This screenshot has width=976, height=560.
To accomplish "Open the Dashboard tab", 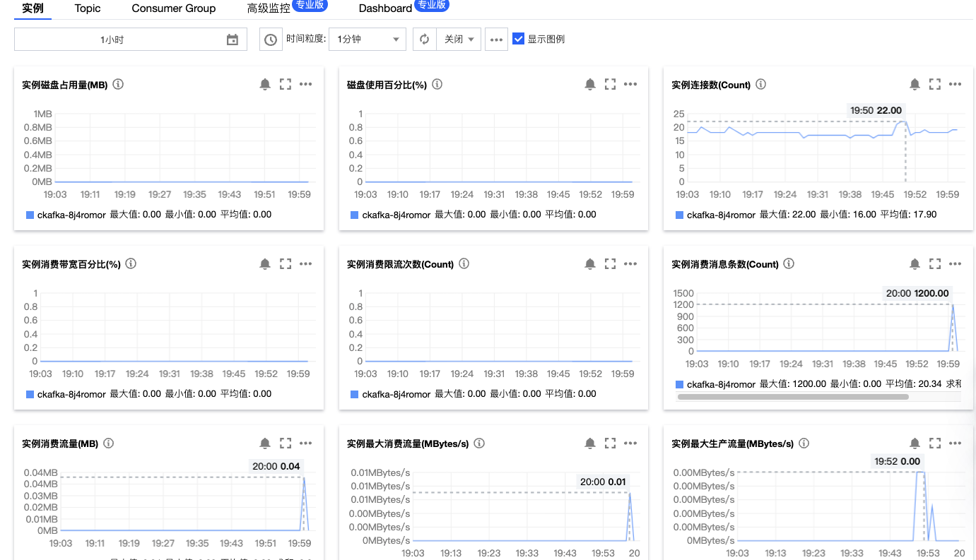I will [385, 8].
